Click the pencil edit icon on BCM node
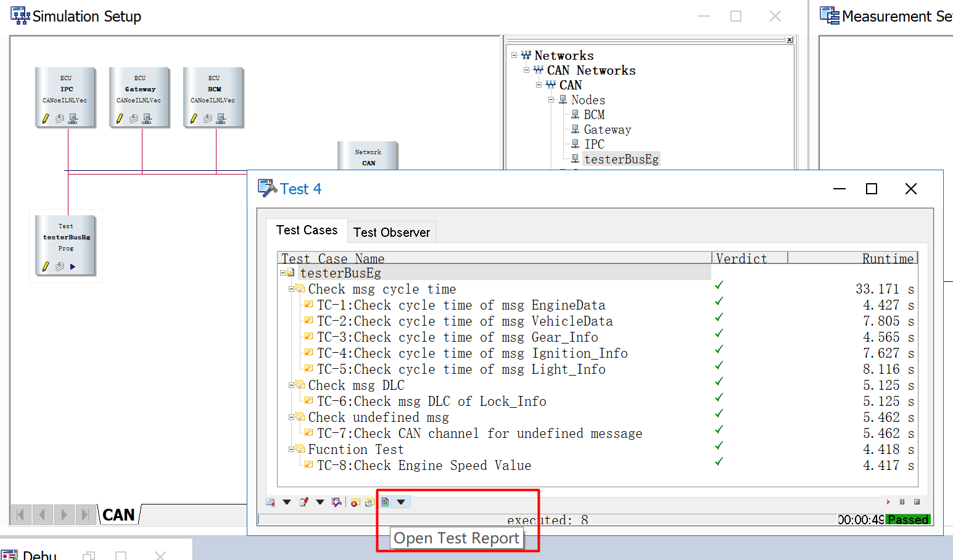Image resolution: width=953 pixels, height=560 pixels. click(x=193, y=118)
